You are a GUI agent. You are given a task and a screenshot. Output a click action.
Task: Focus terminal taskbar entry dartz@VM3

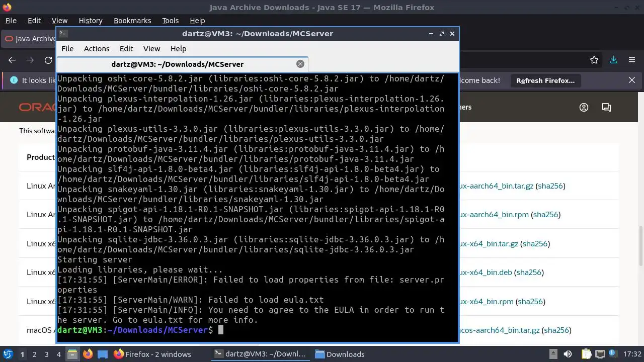click(260, 354)
